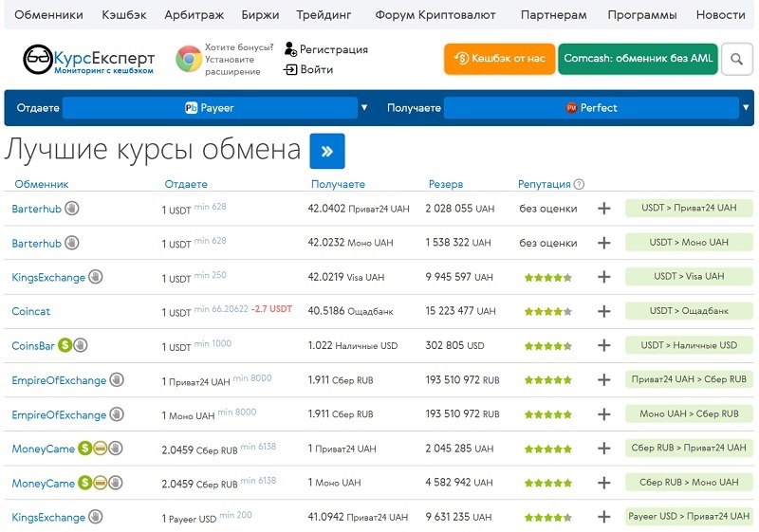Click the arrow next to Perfect selector
The height and width of the screenshot is (532, 759).
746,107
